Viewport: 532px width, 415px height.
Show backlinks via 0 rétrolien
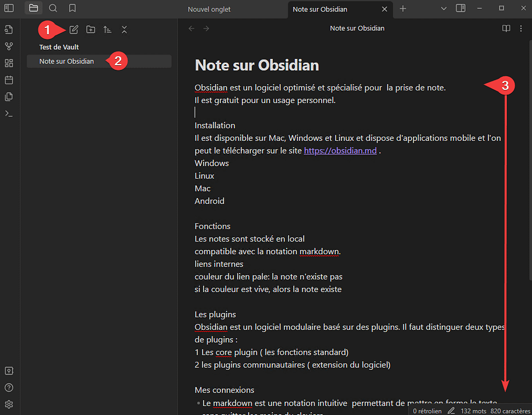click(427, 410)
